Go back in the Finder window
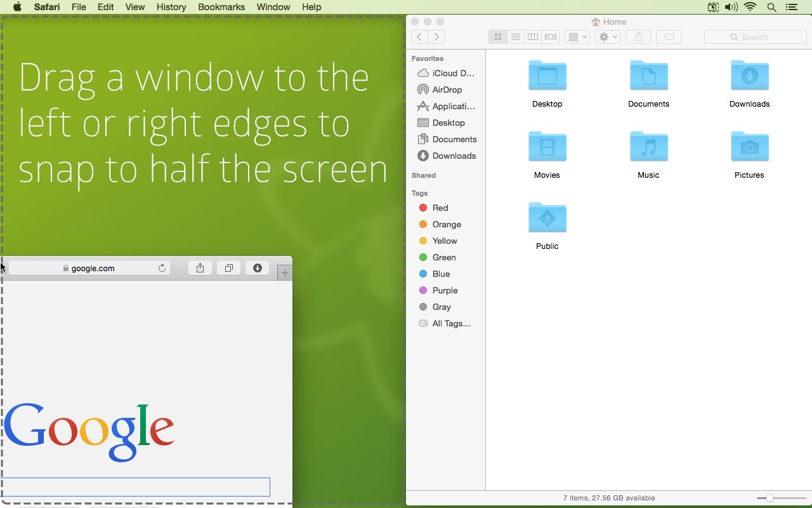The height and width of the screenshot is (508, 812). point(419,37)
